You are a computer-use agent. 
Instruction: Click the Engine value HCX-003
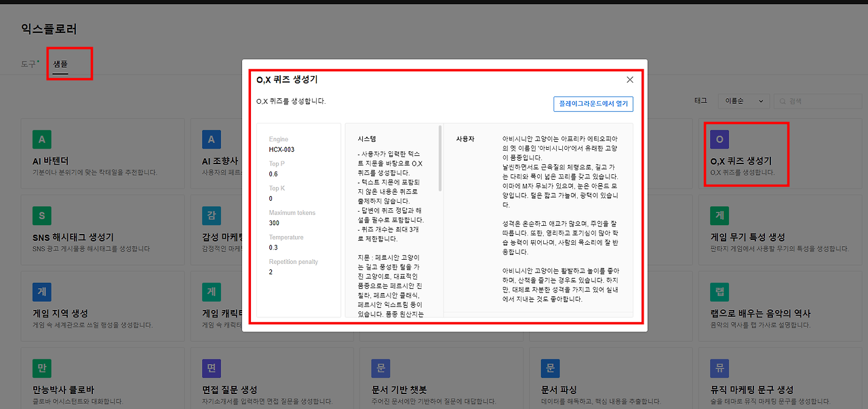coord(281,149)
